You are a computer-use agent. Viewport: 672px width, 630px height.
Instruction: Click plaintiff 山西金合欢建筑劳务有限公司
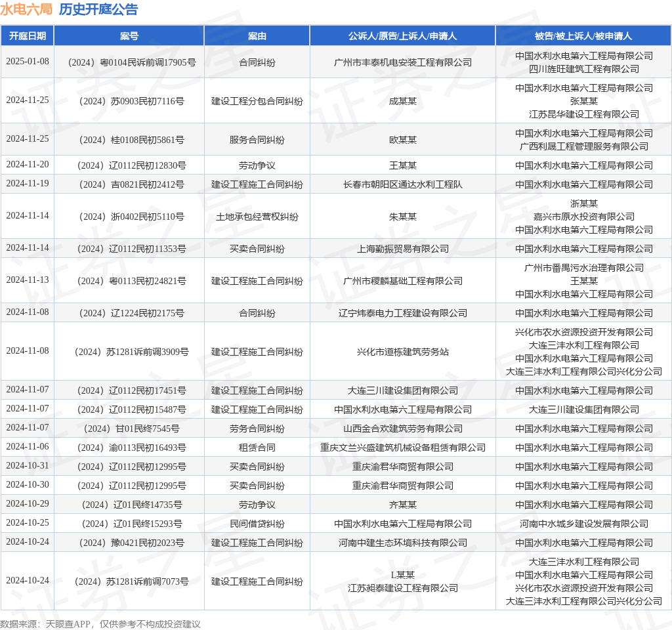tap(403, 429)
